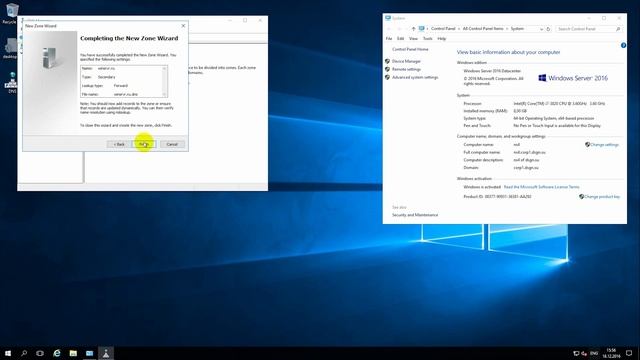This screenshot has height=360, width=640.
Task: Close the New Zone Wizard dialog
Action: pyautogui.click(x=183, y=26)
